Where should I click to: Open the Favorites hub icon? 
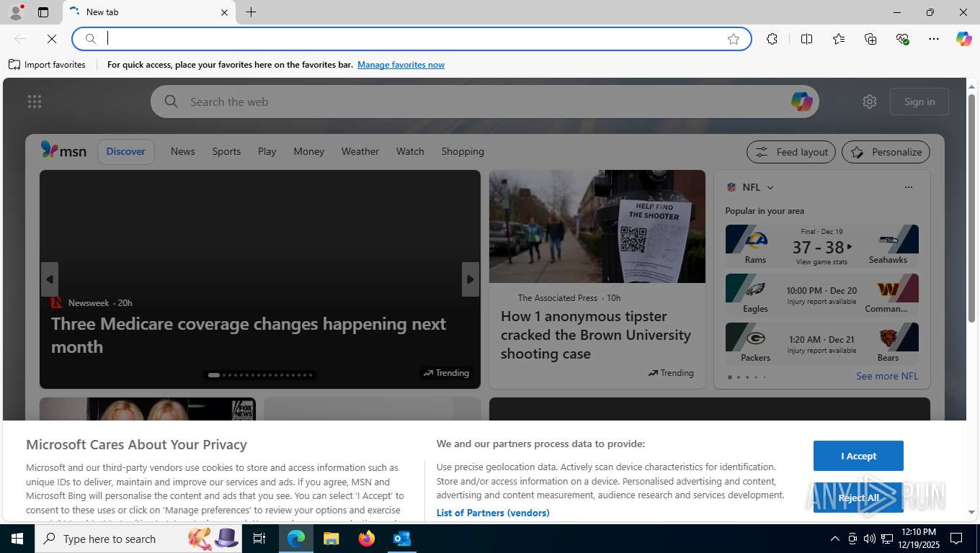point(839,39)
